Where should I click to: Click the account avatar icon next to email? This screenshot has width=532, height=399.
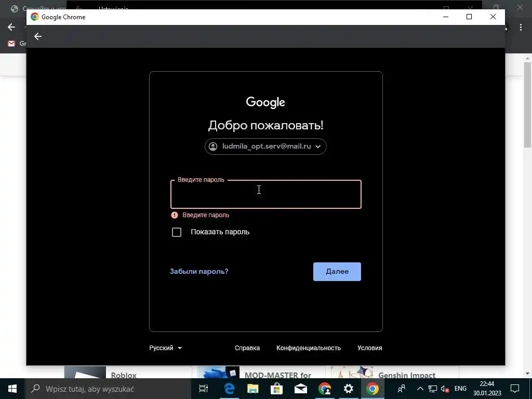[213, 146]
